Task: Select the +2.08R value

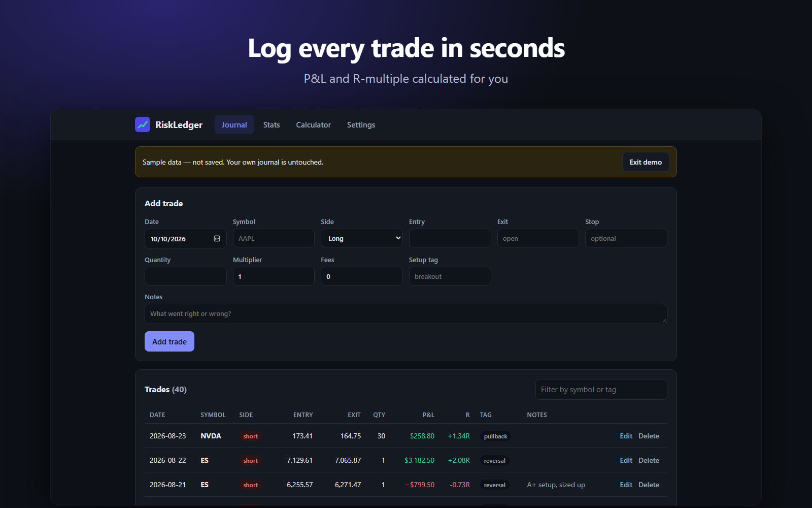Action: (459, 460)
